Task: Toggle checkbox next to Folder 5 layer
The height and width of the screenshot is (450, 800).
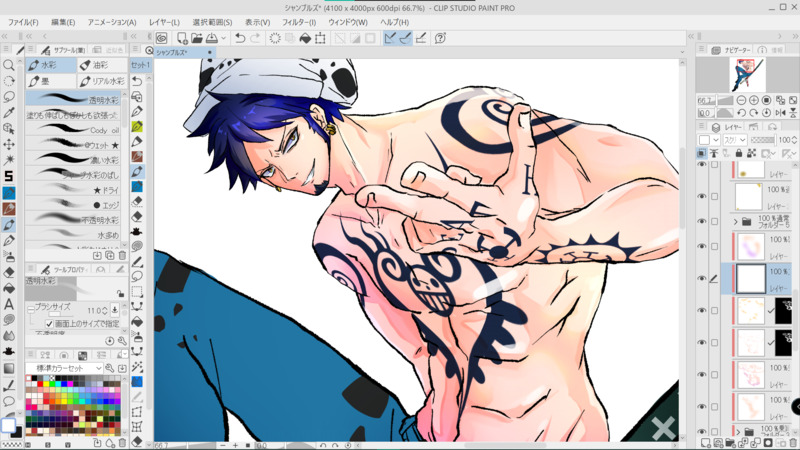Action: [x=714, y=221]
